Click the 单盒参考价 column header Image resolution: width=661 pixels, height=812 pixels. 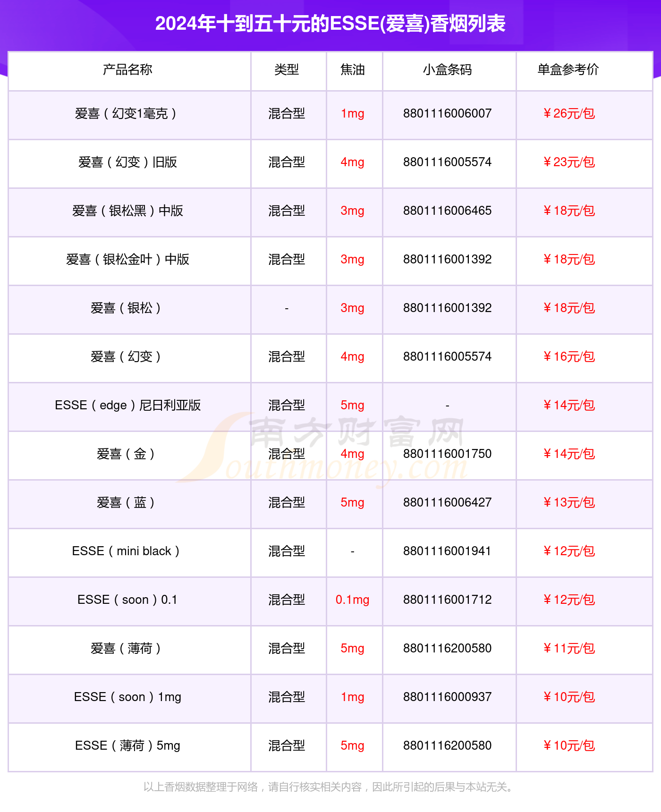(568, 70)
